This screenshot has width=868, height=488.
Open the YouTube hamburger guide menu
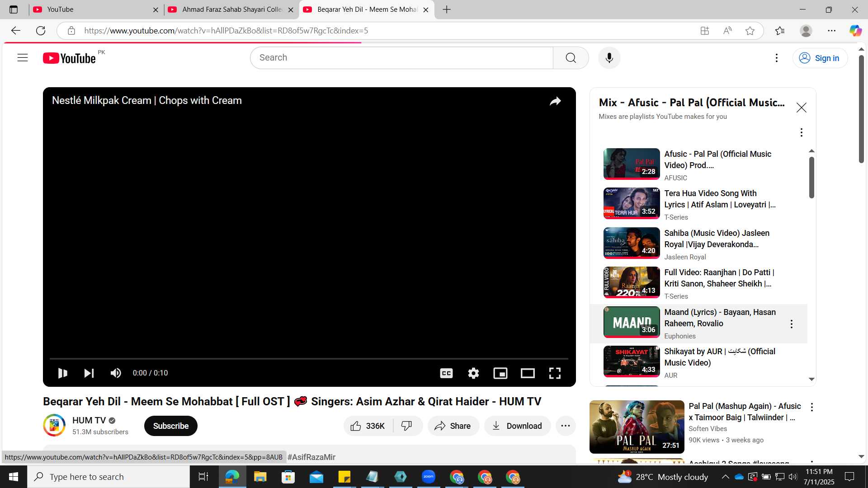(x=23, y=58)
